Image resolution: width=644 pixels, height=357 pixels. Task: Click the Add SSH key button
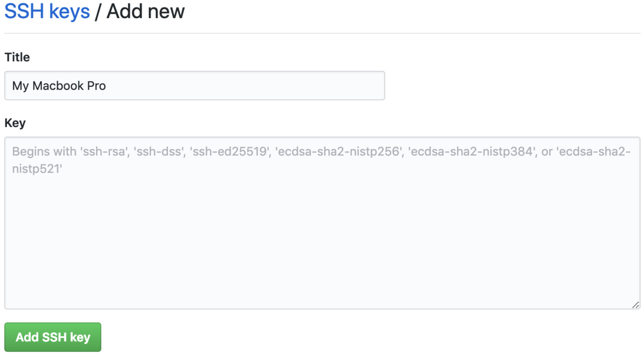(53, 337)
